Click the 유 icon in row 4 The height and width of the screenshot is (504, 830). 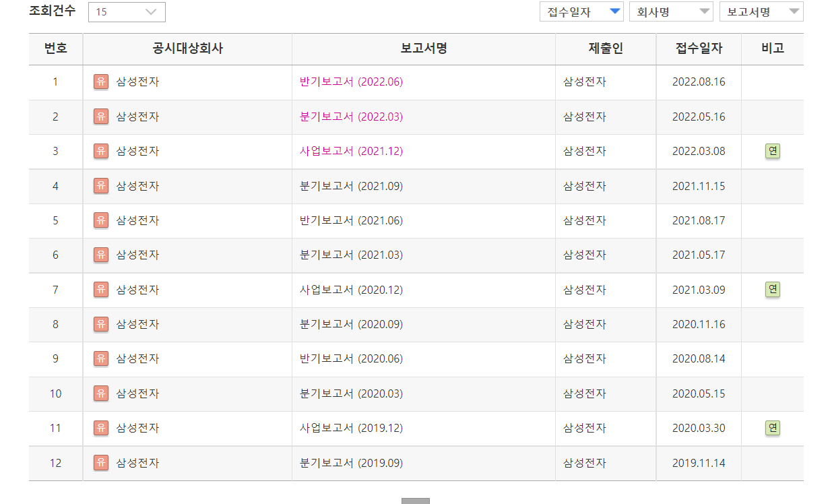pyautogui.click(x=101, y=186)
